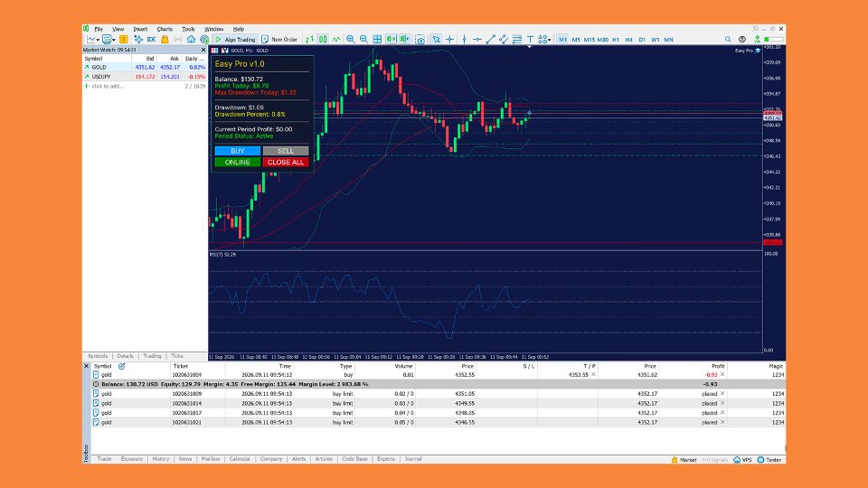This screenshot has width=868, height=488.
Task: Switch to M1 timeframe
Action: [562, 39]
